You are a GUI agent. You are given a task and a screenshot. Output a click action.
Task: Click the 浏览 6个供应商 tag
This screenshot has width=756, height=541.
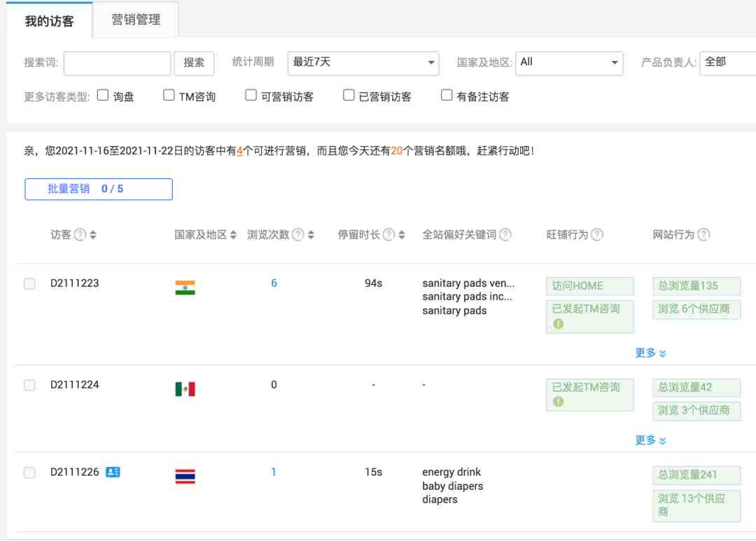pyautogui.click(x=696, y=309)
